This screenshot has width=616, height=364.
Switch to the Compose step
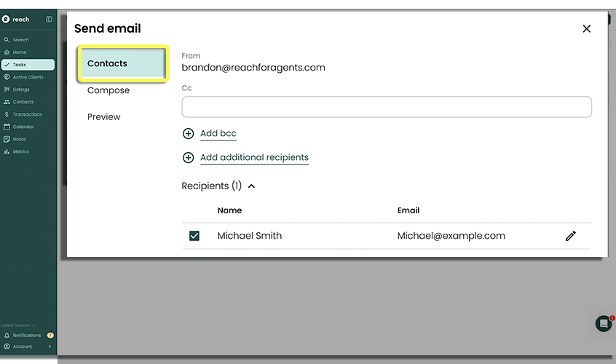pos(108,90)
